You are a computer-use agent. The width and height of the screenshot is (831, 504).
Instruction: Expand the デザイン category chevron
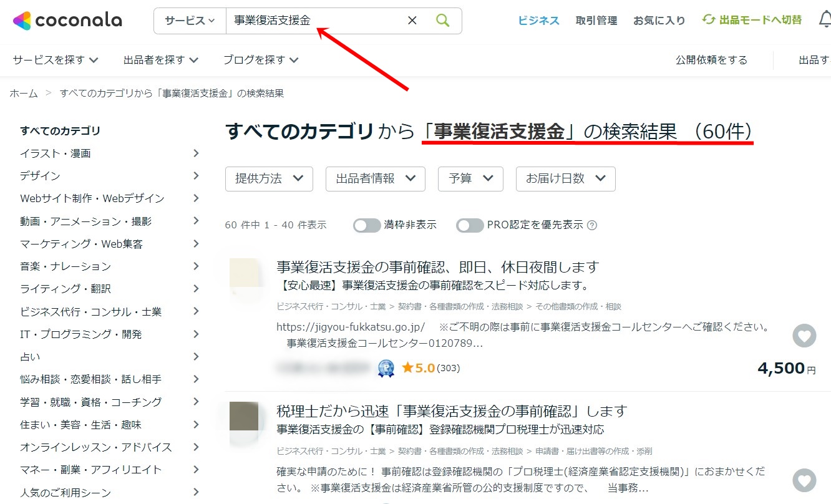tap(196, 176)
